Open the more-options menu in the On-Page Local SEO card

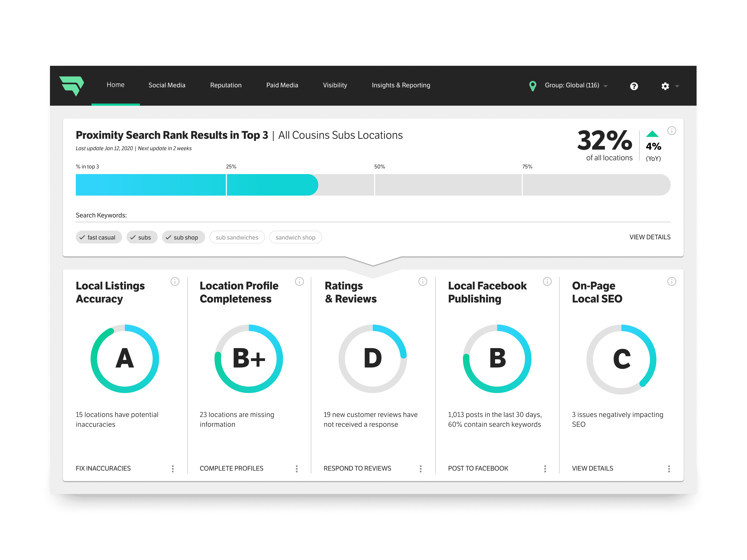coord(669,469)
